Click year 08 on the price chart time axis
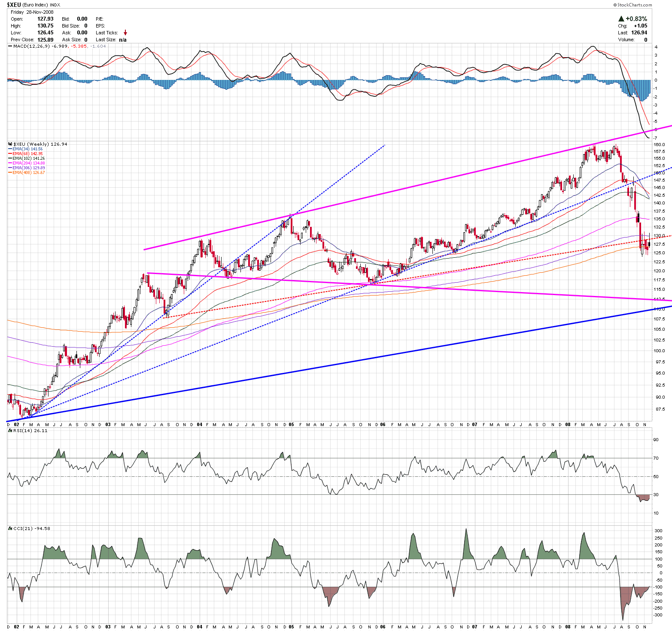Screen dimensions: 672x631 568,424
